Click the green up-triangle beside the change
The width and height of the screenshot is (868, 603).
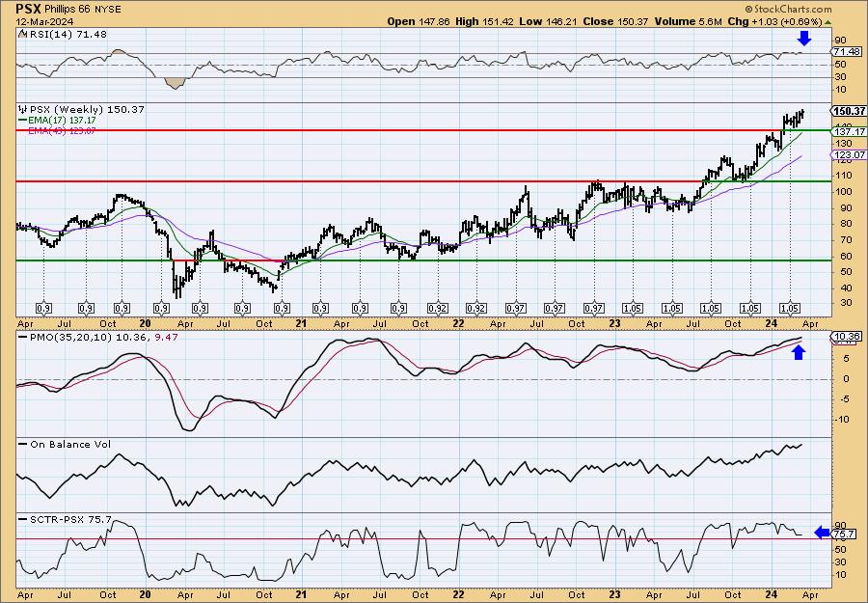pos(828,22)
